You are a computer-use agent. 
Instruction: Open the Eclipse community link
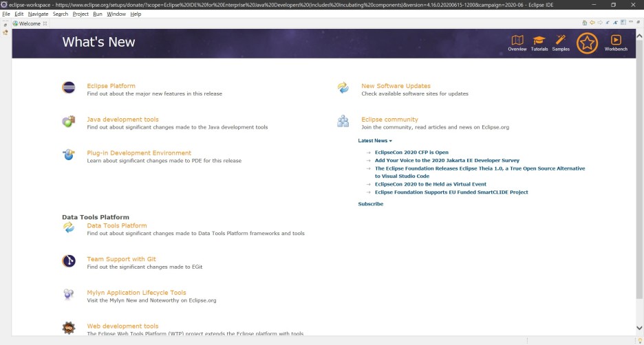(x=389, y=120)
